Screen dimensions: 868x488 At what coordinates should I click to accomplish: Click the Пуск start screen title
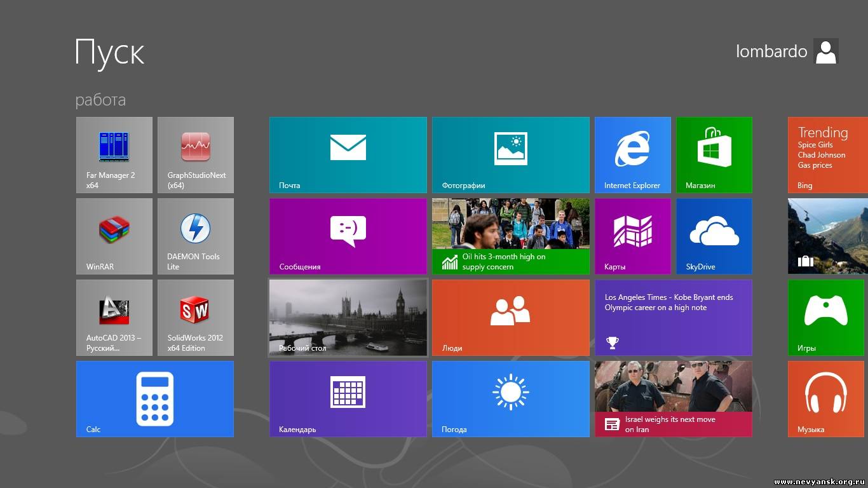click(110, 52)
